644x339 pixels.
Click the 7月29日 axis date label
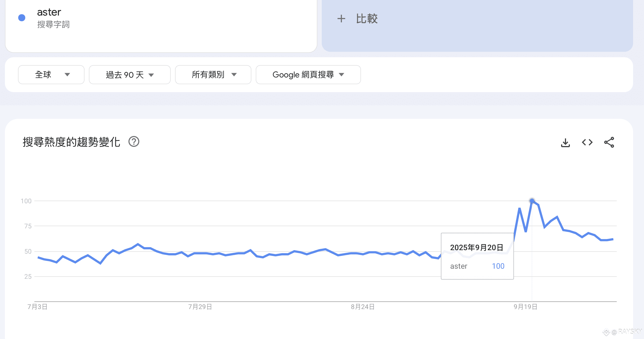(200, 307)
